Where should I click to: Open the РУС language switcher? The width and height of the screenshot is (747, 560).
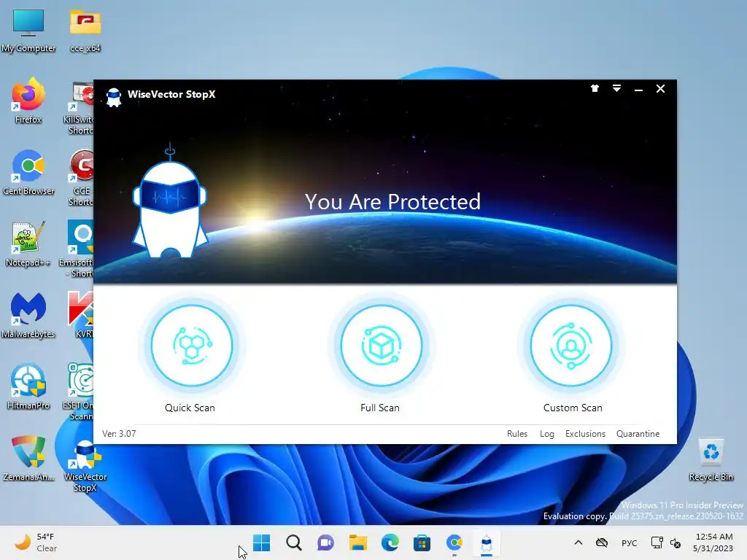[630, 542]
